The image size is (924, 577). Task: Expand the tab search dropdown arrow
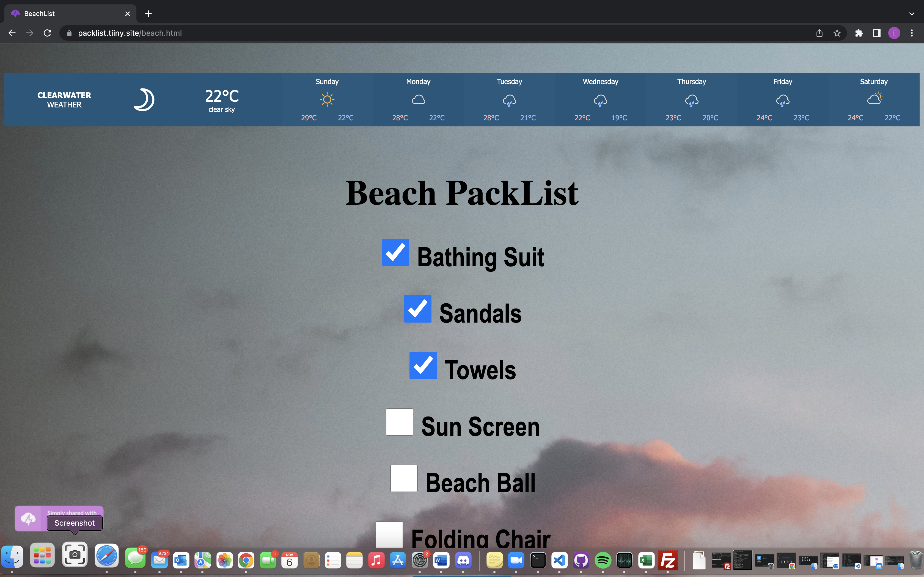pyautogui.click(x=912, y=14)
